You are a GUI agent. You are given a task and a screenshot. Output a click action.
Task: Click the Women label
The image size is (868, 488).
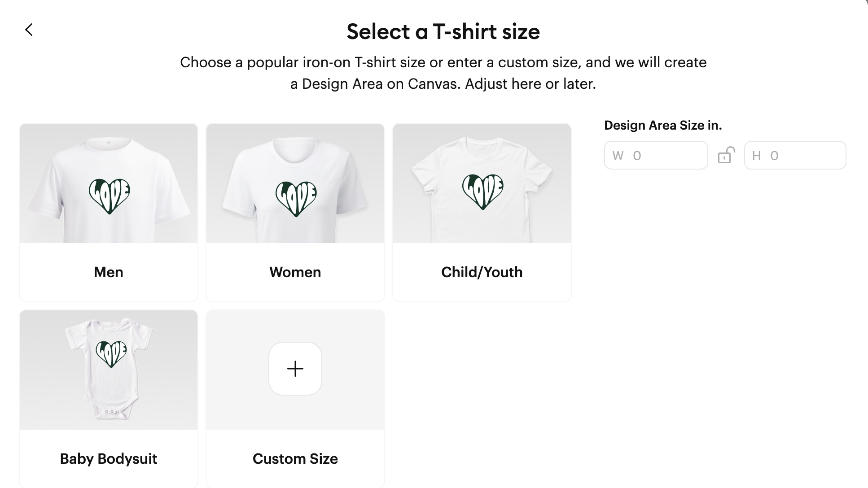click(295, 272)
